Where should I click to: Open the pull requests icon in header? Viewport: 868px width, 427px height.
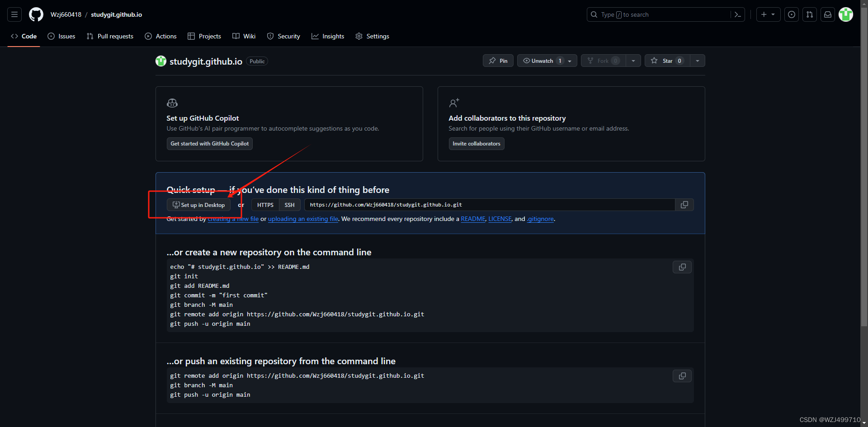(810, 14)
